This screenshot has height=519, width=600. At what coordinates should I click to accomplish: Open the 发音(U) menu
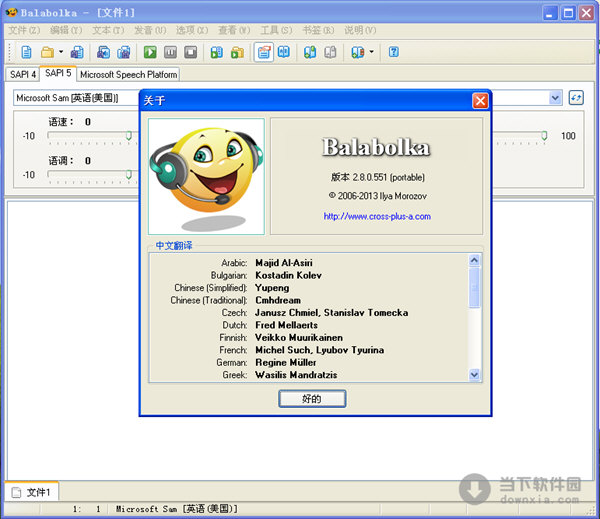click(150, 30)
